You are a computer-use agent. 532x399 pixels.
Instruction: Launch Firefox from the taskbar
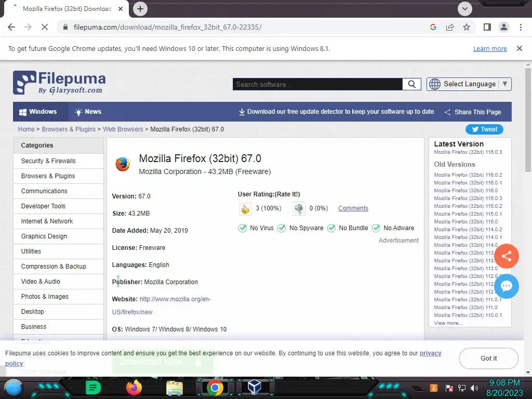pyautogui.click(x=134, y=388)
